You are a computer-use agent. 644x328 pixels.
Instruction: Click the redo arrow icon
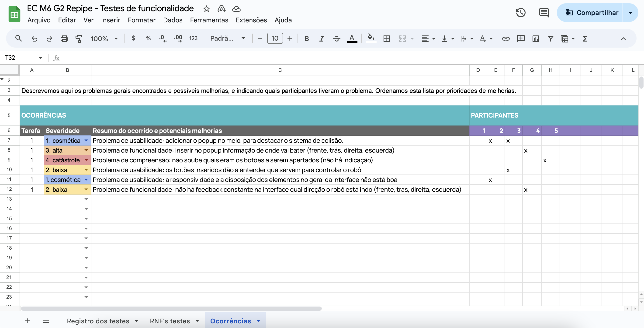(49, 38)
